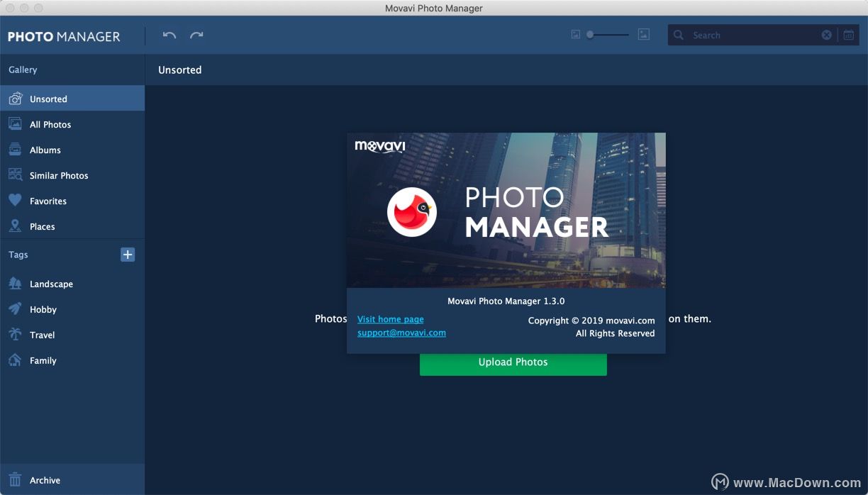Open the All Photos view
The width and height of the screenshot is (868, 495).
72,124
